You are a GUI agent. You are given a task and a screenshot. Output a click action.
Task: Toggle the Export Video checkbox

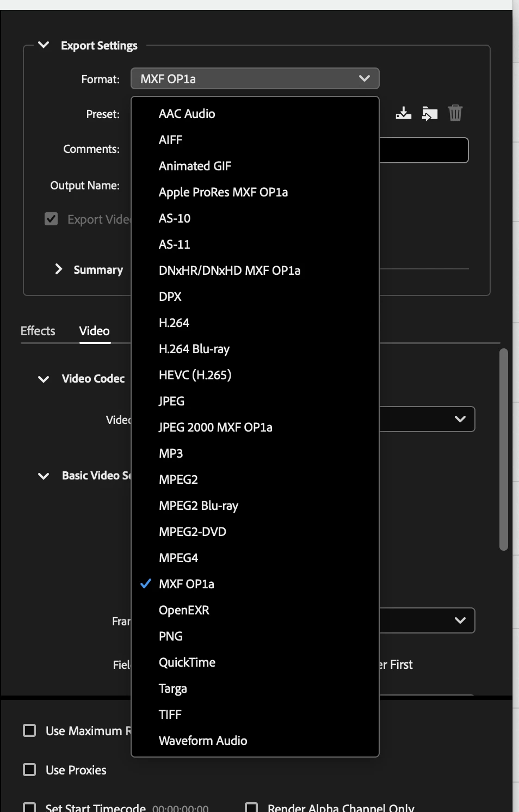[x=51, y=219]
